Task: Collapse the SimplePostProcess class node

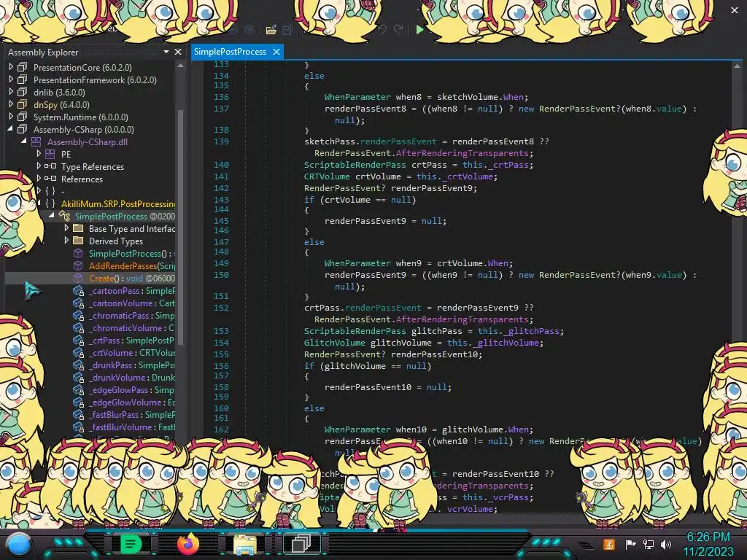Action: [x=52, y=216]
